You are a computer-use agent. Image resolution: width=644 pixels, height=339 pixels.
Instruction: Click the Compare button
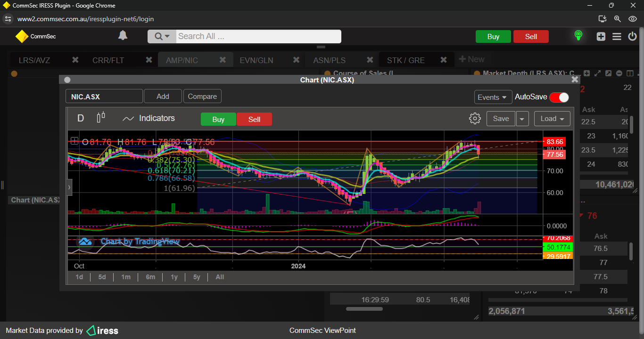pyautogui.click(x=202, y=96)
